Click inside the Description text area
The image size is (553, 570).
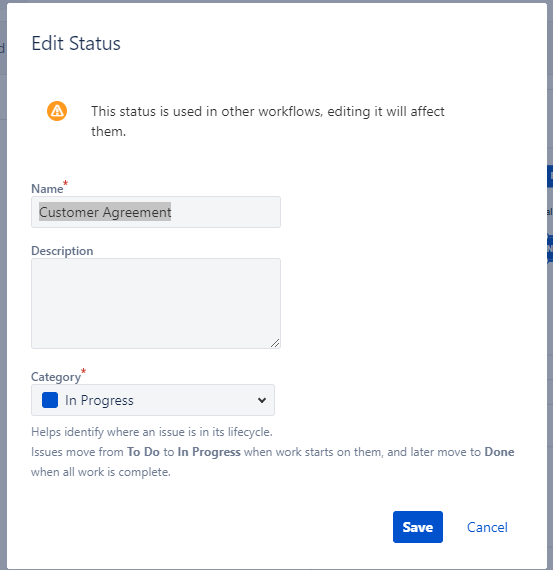[x=156, y=303]
